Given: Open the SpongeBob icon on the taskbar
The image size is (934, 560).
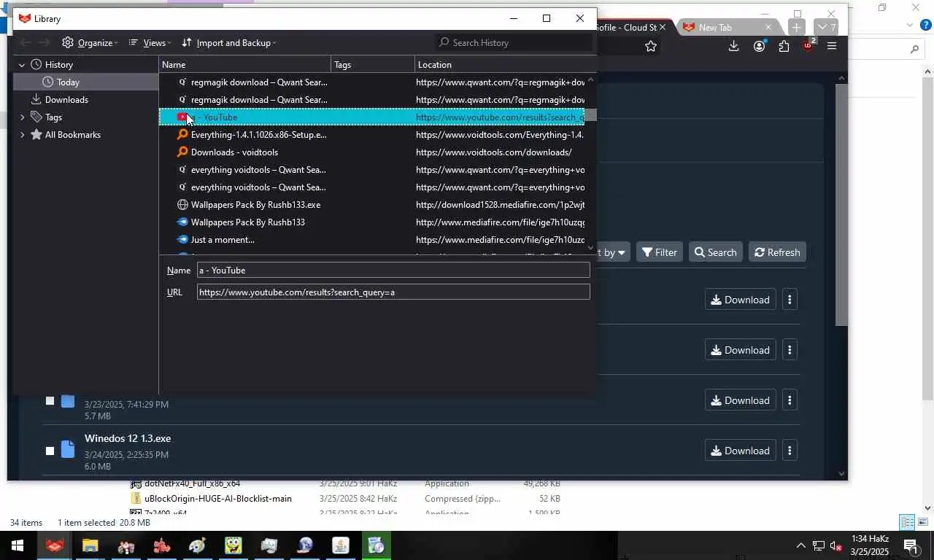Looking at the screenshot, I should 233,545.
